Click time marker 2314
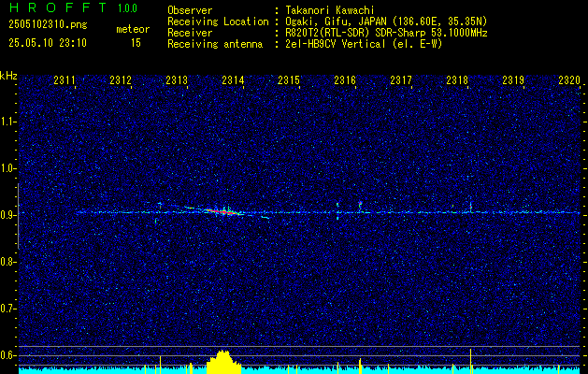 click(233, 79)
